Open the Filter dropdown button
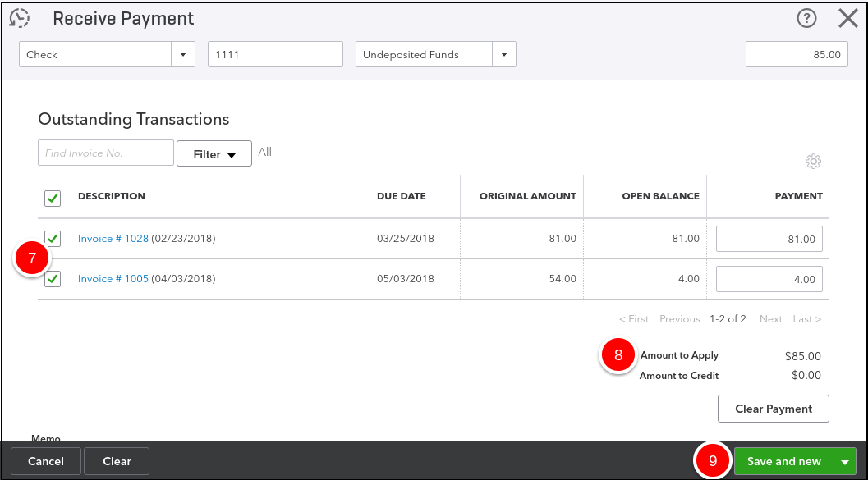This screenshot has width=868, height=480. coord(214,154)
